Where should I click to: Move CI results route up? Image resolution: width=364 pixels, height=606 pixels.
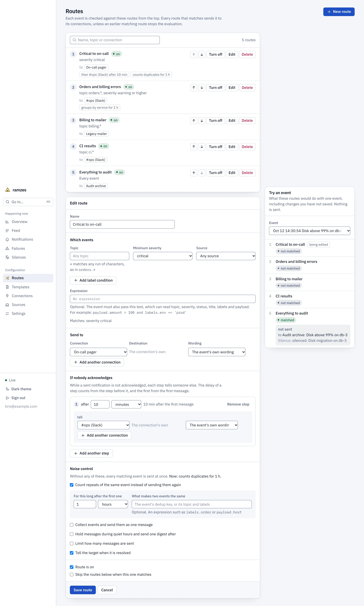pos(194,147)
